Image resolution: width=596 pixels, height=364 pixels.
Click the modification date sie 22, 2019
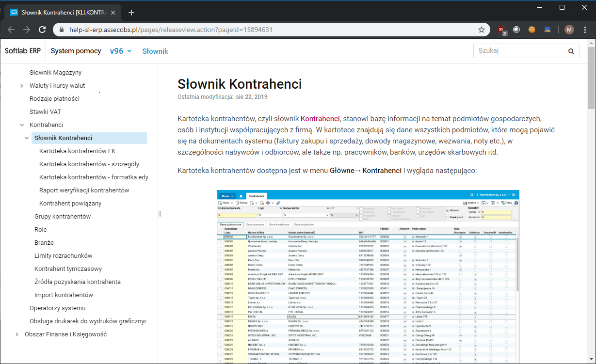(252, 97)
